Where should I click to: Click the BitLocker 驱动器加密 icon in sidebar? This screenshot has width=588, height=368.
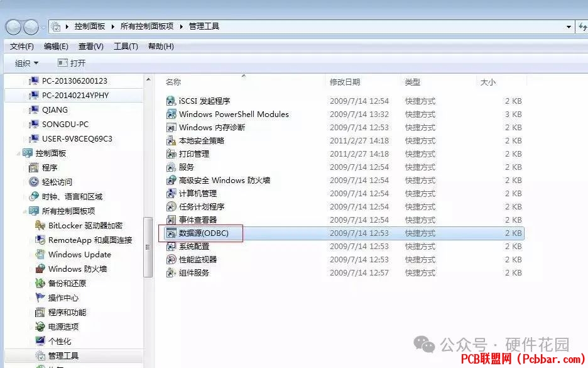(x=40, y=225)
